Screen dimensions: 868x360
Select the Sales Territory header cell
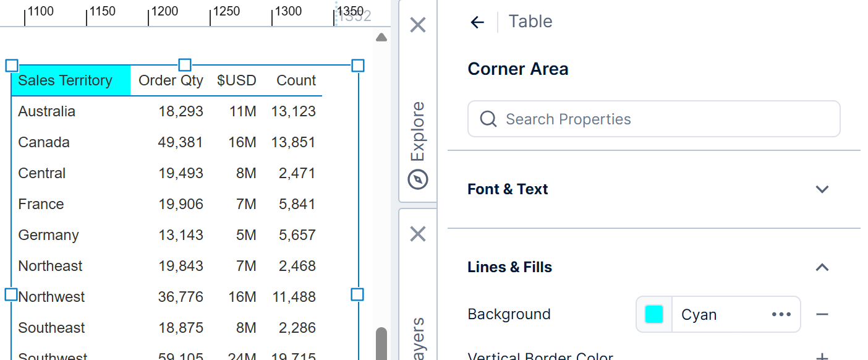pyautogui.click(x=66, y=80)
